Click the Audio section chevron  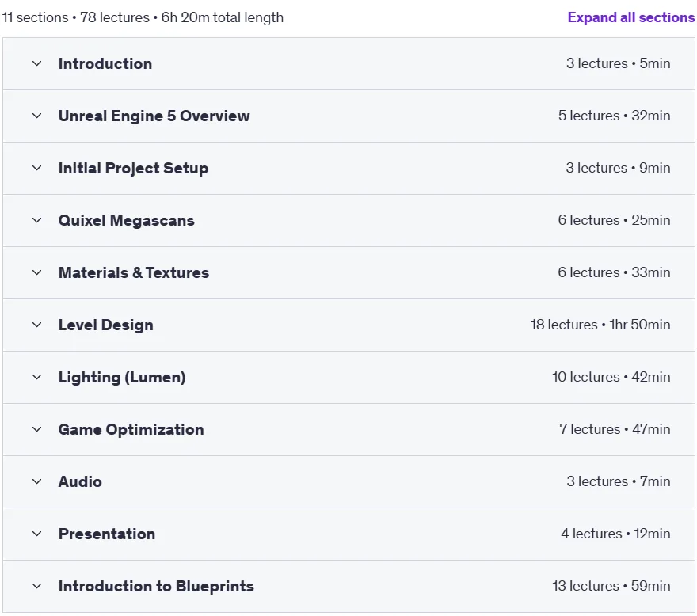[x=37, y=481]
